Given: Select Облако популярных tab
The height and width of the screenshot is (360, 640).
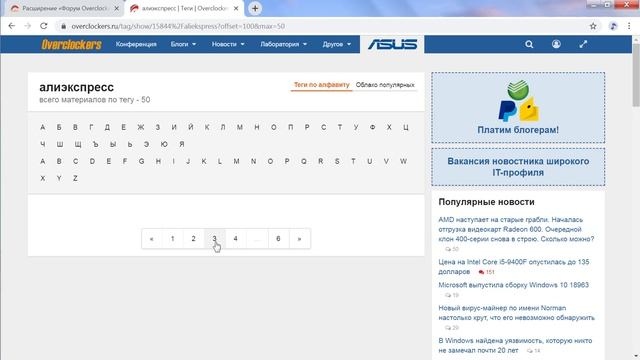Looking at the screenshot, I should tap(385, 85).
